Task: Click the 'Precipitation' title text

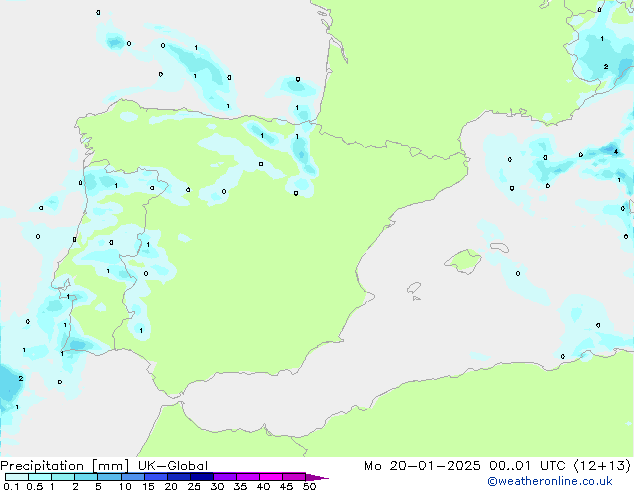Action: (x=42, y=466)
